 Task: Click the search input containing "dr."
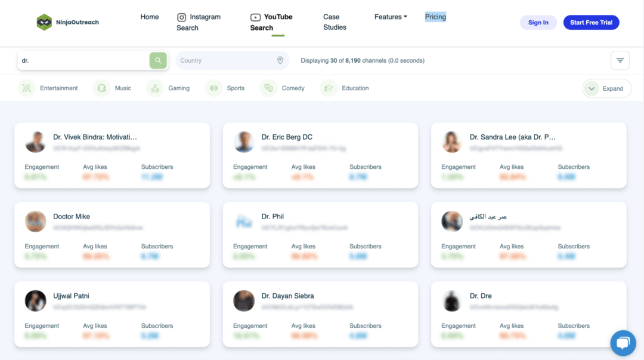(83, 60)
